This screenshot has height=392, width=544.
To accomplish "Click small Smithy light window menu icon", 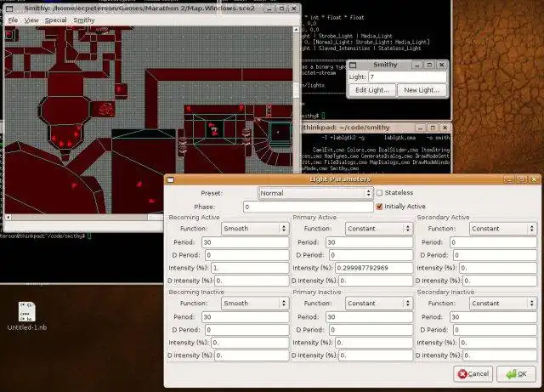I will 353,65.
